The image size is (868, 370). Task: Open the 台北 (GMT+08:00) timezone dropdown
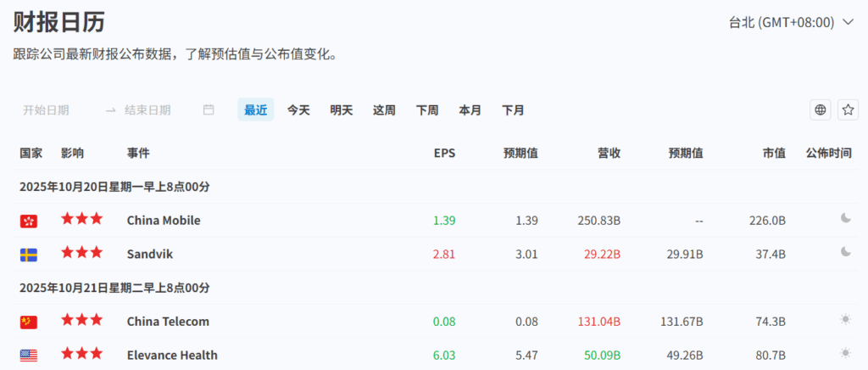coord(781,22)
